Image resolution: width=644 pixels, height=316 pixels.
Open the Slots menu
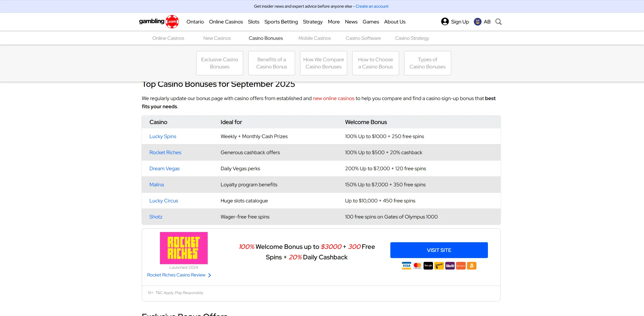point(253,22)
